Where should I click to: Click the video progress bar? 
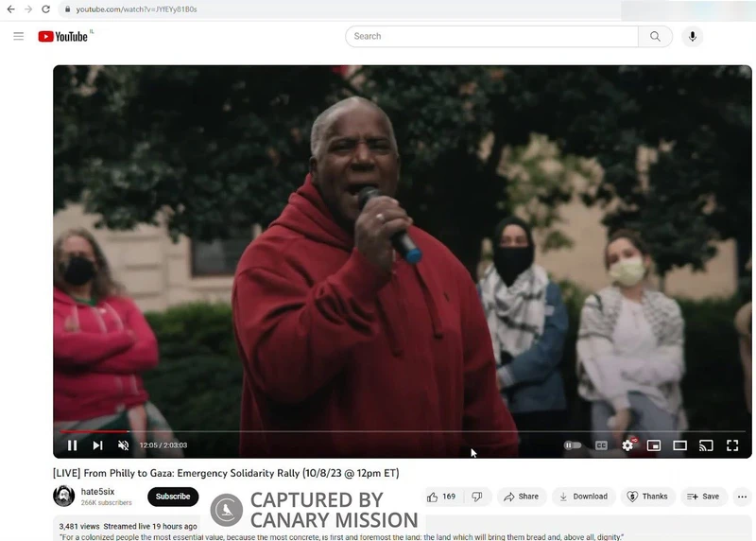[378, 432]
